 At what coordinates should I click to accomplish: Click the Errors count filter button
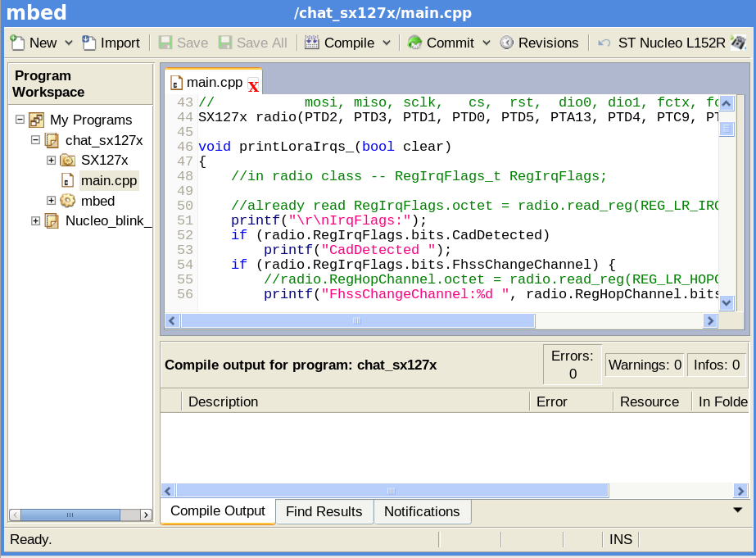(573, 365)
